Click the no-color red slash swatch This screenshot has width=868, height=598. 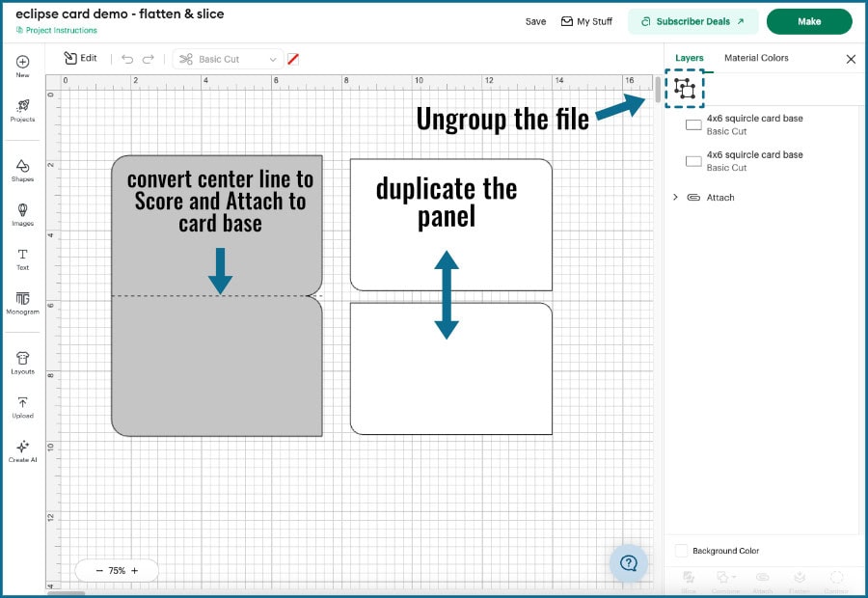pyautogui.click(x=293, y=59)
